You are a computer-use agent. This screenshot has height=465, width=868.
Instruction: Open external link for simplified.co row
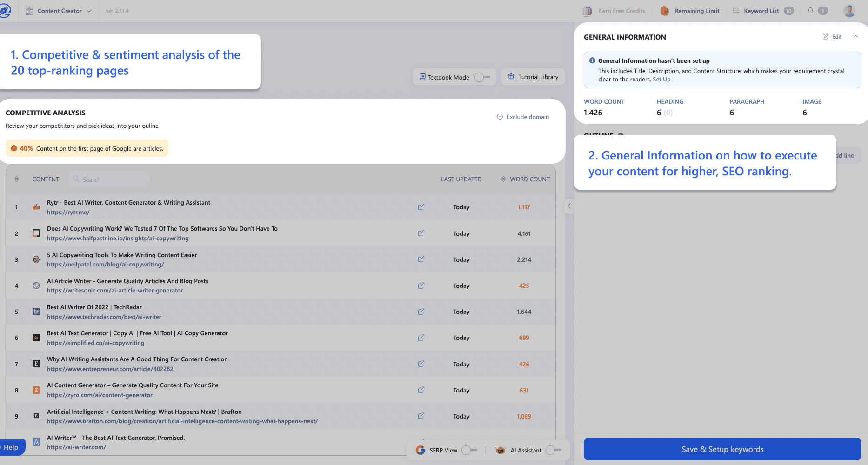point(421,338)
